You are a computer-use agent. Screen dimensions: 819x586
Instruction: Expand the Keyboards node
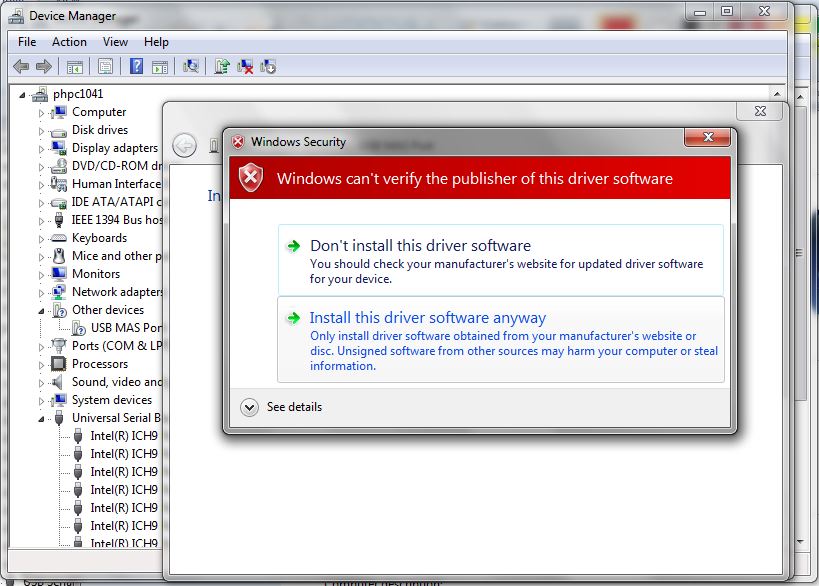pos(41,239)
